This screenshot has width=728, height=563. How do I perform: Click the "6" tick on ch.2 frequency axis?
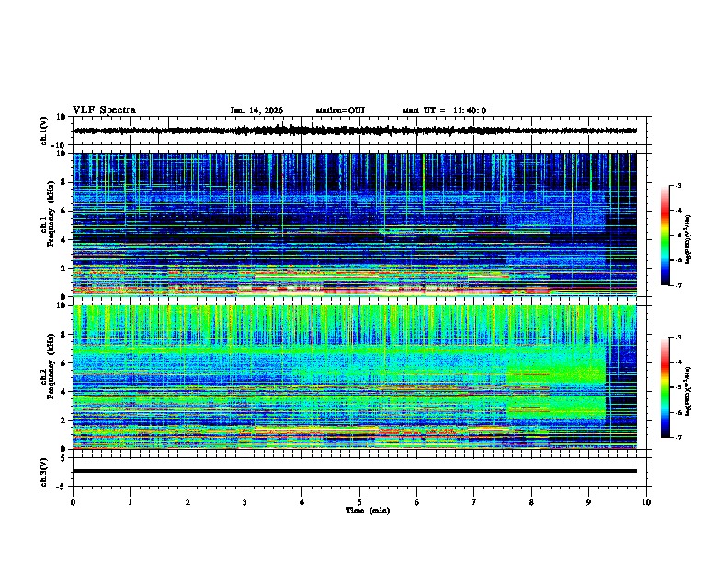pyautogui.click(x=64, y=363)
